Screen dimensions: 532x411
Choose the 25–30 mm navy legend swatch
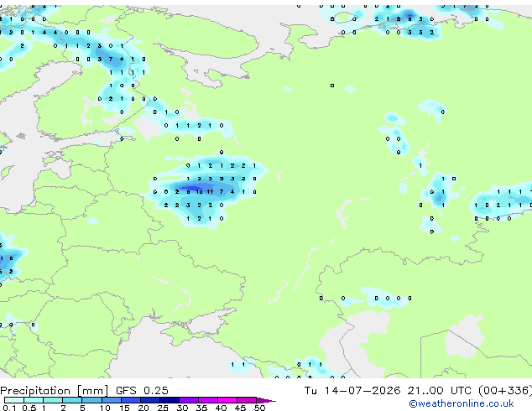tap(169, 400)
